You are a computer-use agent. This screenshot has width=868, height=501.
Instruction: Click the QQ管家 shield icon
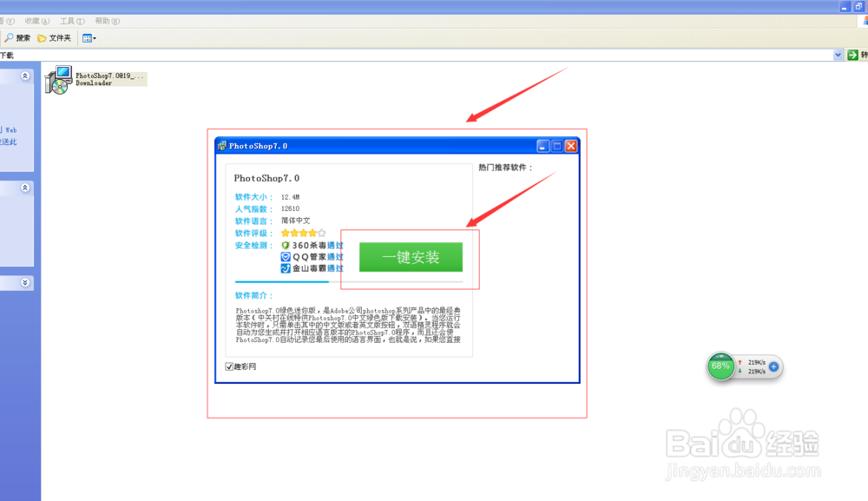[x=286, y=257]
